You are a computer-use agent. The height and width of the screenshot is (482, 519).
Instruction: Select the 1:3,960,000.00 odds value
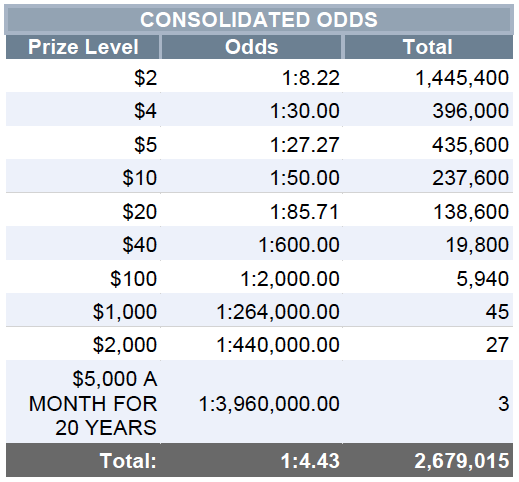pos(269,404)
